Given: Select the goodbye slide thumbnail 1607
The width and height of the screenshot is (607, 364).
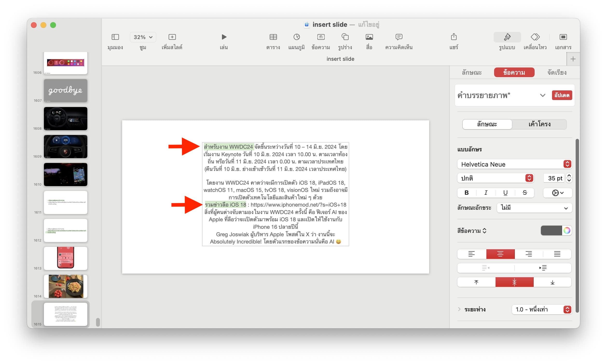Looking at the screenshot, I should [x=66, y=90].
